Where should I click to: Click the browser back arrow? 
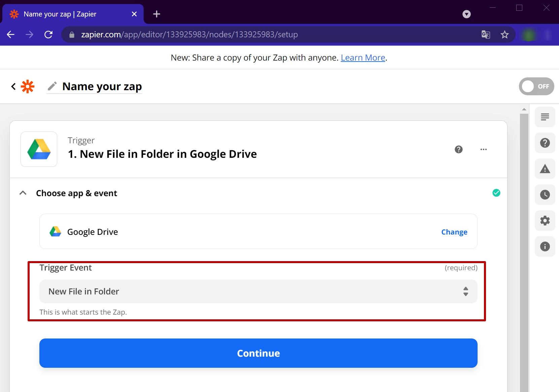click(x=11, y=34)
